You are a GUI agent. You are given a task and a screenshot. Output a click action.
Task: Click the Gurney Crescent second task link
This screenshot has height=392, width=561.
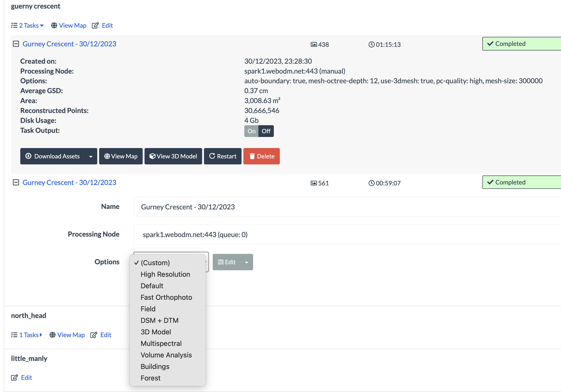(69, 183)
